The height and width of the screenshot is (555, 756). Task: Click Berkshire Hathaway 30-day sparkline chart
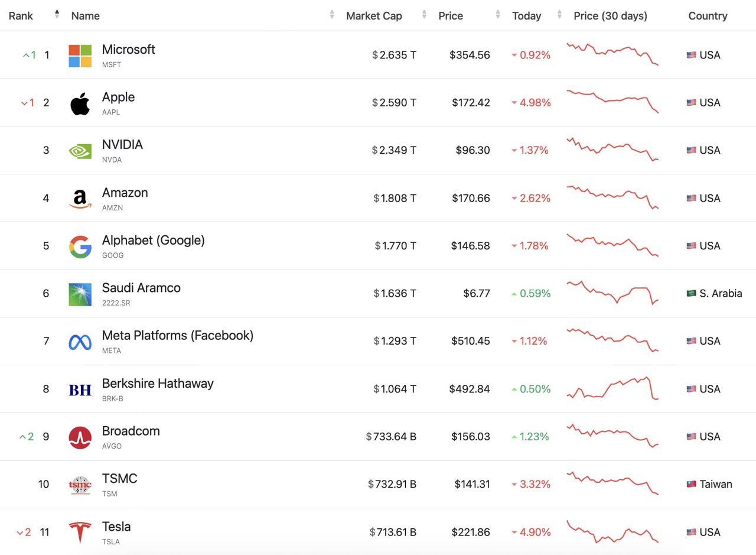(x=612, y=388)
